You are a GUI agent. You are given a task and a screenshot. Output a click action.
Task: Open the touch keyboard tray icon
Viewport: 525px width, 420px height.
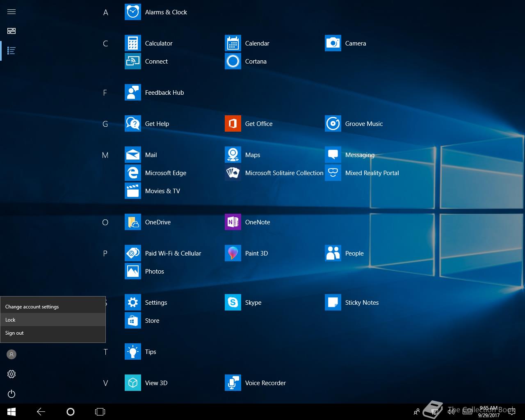click(467, 412)
